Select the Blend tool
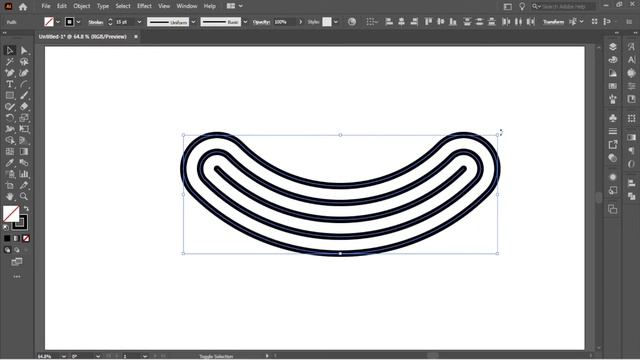This screenshot has width=640, height=360. (24, 163)
